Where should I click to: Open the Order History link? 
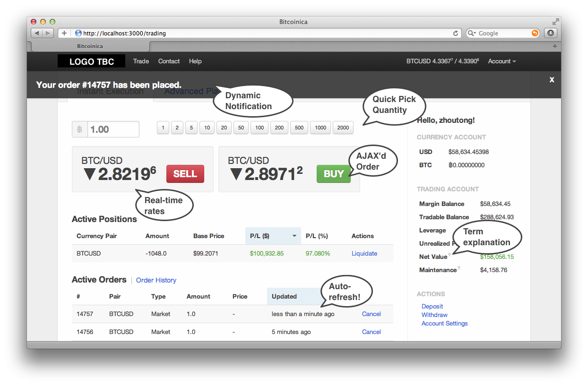156,280
